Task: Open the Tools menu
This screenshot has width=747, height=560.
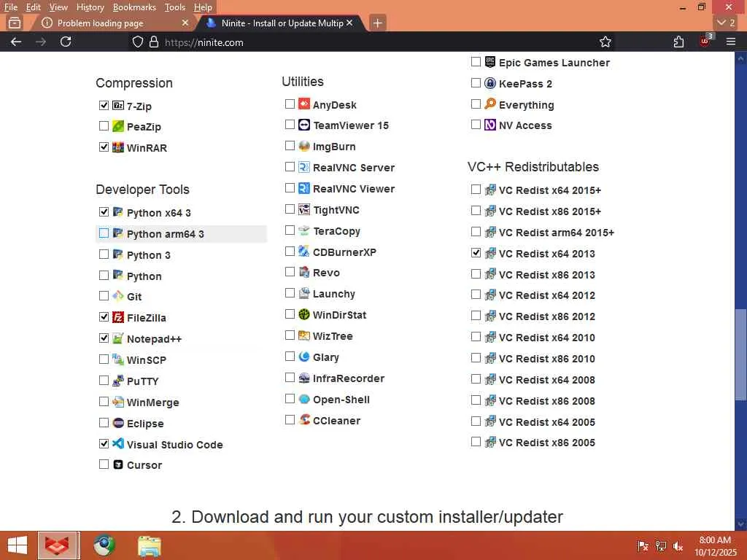Action: [175, 7]
